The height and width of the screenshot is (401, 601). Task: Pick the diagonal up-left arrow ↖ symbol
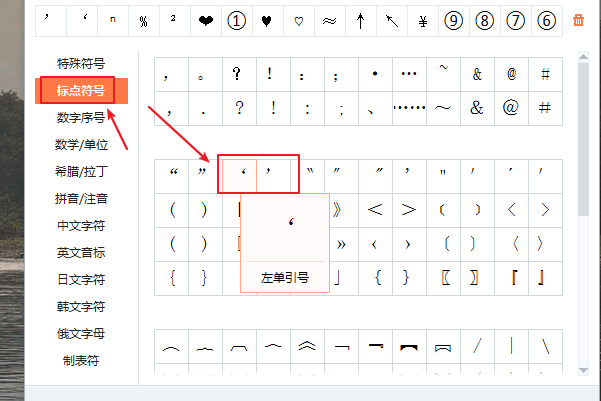click(x=392, y=20)
